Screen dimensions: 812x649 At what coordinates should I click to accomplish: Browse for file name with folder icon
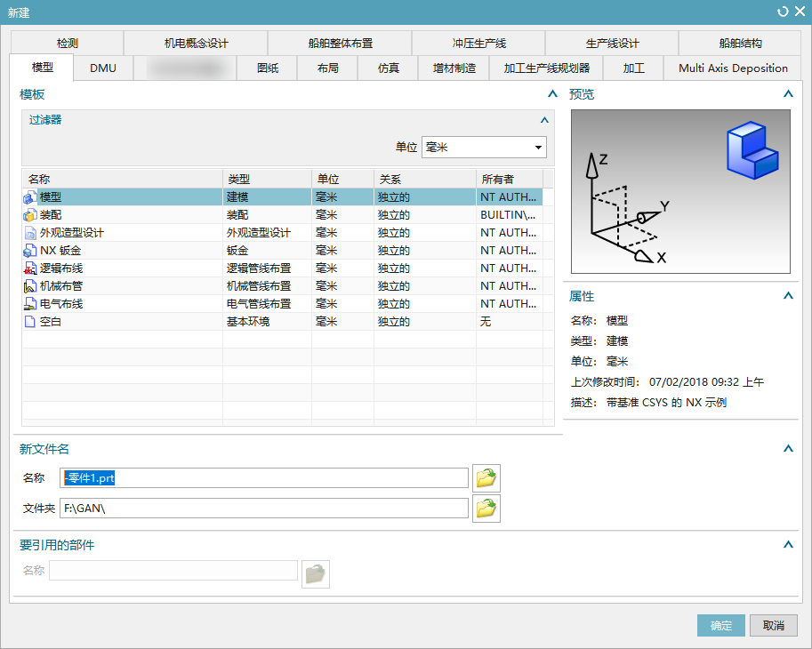coord(486,478)
